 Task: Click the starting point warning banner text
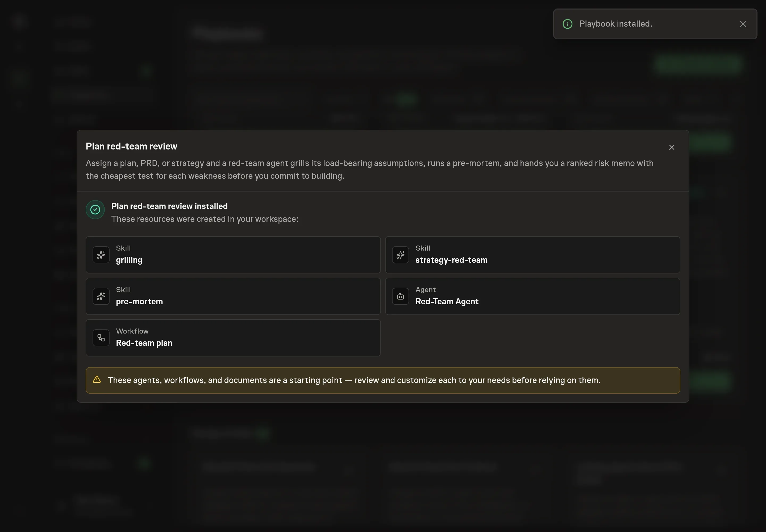pyautogui.click(x=354, y=380)
